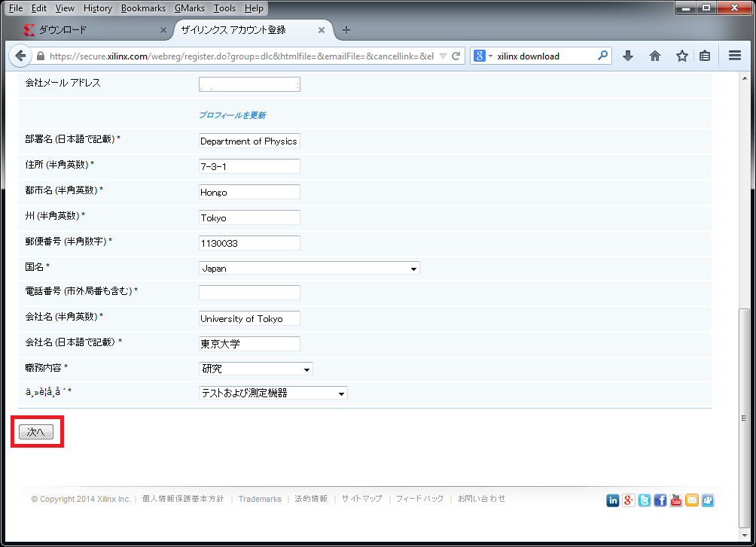Click the 会社メール アドレス input field
Viewport: 756px width, 547px height.
coord(249,84)
